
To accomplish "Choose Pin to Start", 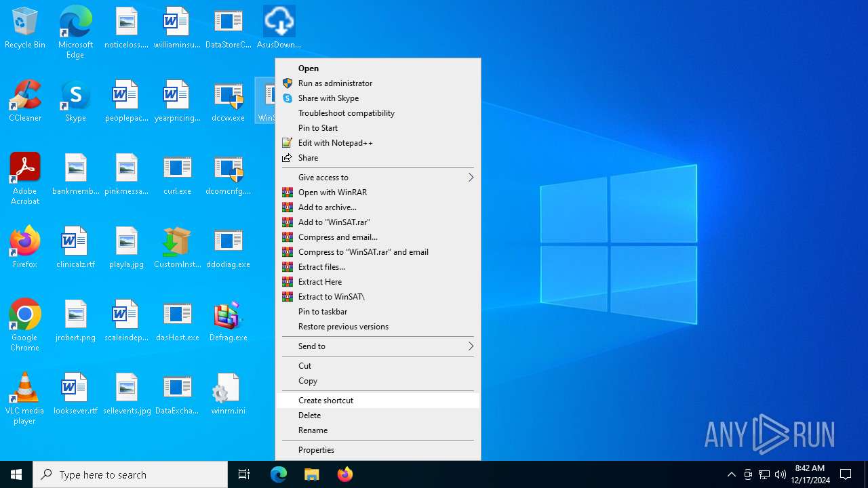I will (x=378, y=128).
